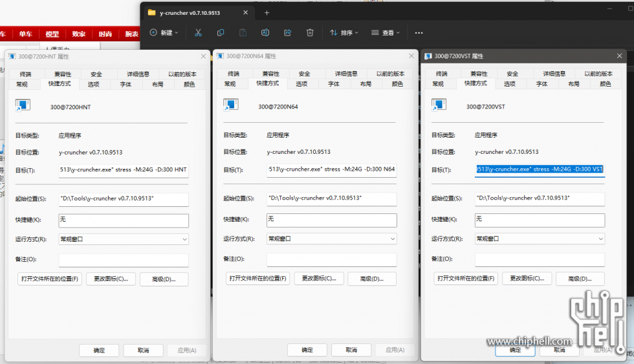Click the 300@7200VST shortcut icon
The image size is (634, 364).
(439, 105)
